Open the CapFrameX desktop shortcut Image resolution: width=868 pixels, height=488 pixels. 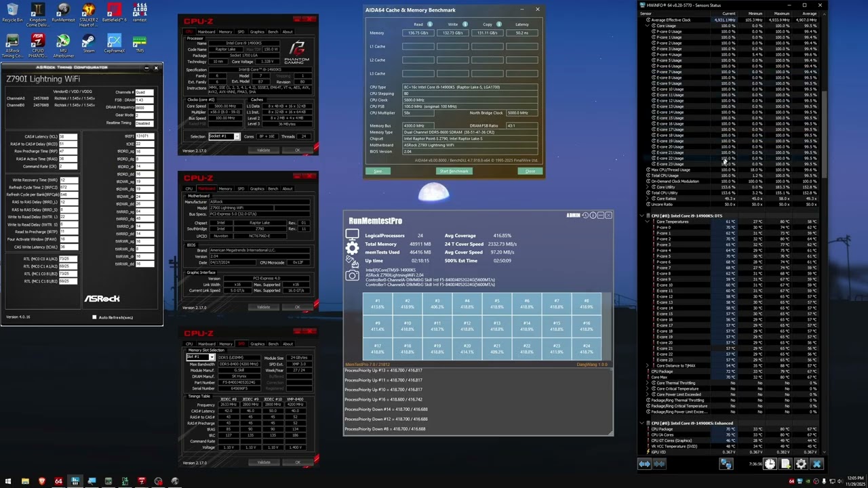pyautogui.click(x=114, y=43)
